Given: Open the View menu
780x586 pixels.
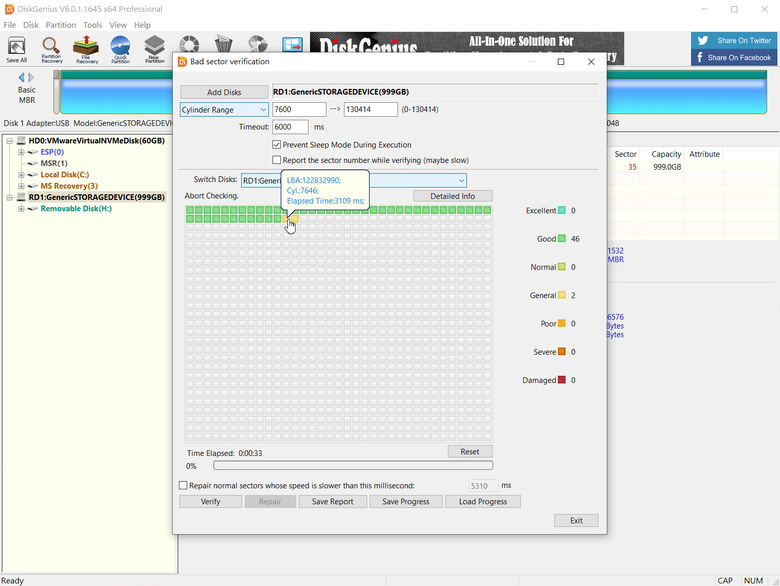Looking at the screenshot, I should [x=118, y=25].
